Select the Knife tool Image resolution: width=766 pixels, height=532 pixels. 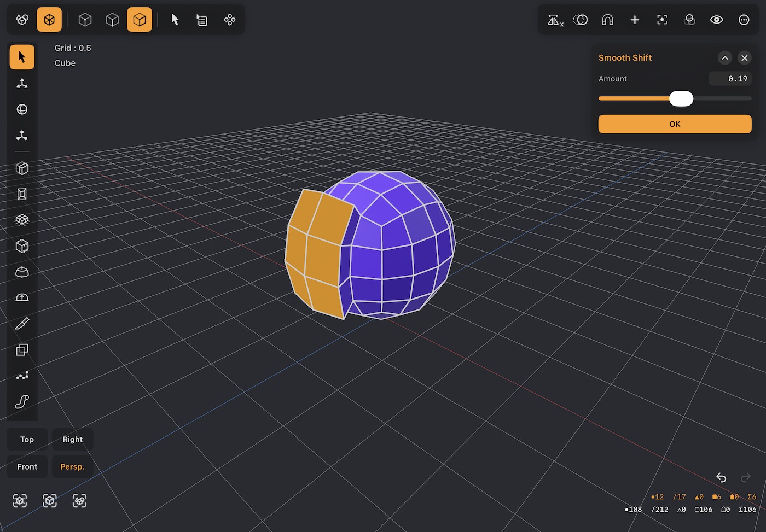coord(22,324)
